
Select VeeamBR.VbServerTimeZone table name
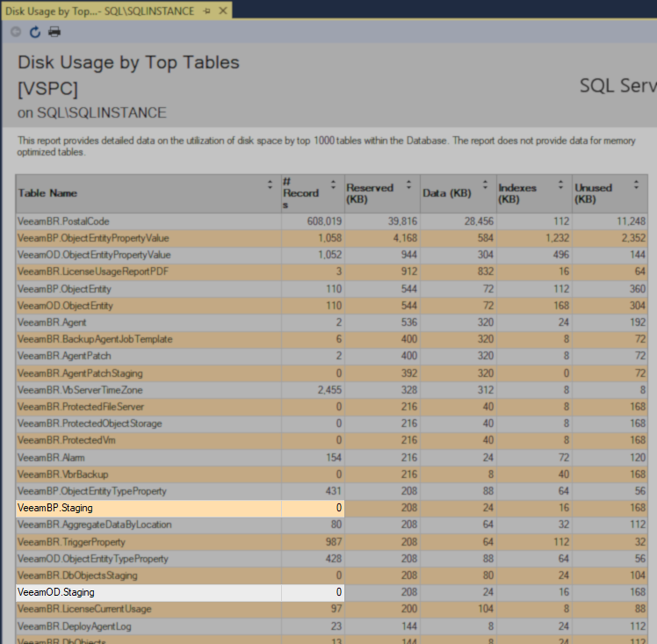[80, 390]
